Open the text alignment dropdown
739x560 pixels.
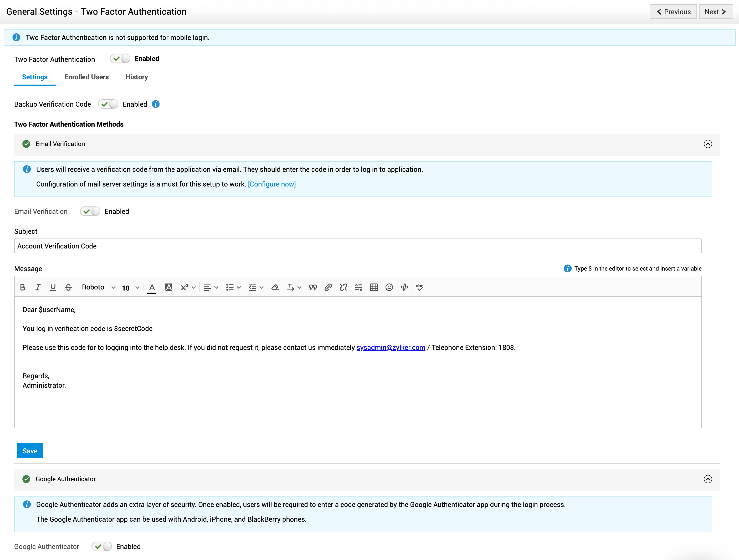[211, 287]
